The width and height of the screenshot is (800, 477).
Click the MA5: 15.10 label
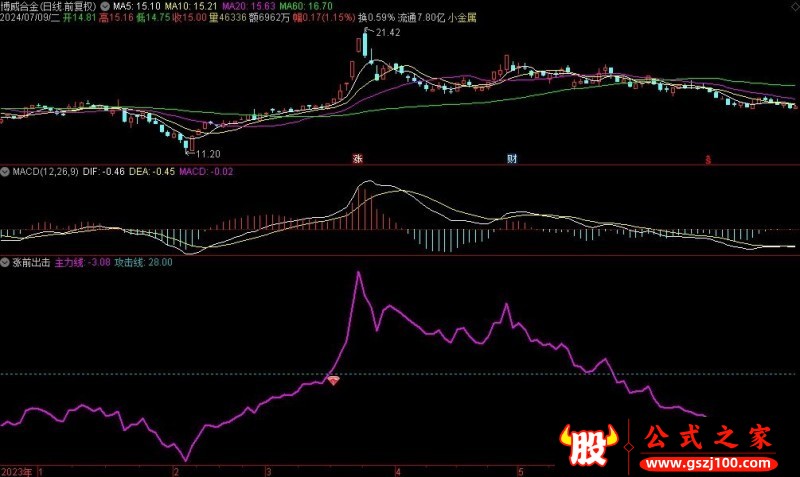tap(136, 7)
